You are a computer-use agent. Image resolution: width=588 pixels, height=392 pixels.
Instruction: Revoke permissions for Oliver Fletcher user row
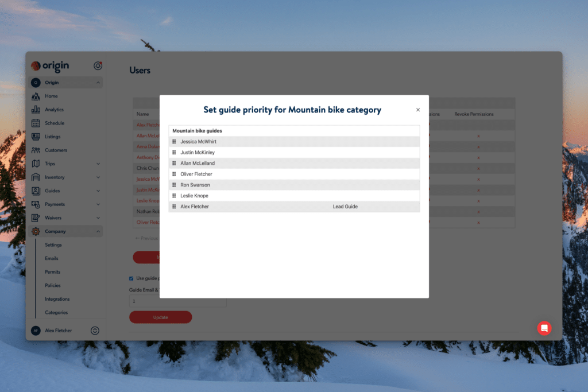point(478,223)
